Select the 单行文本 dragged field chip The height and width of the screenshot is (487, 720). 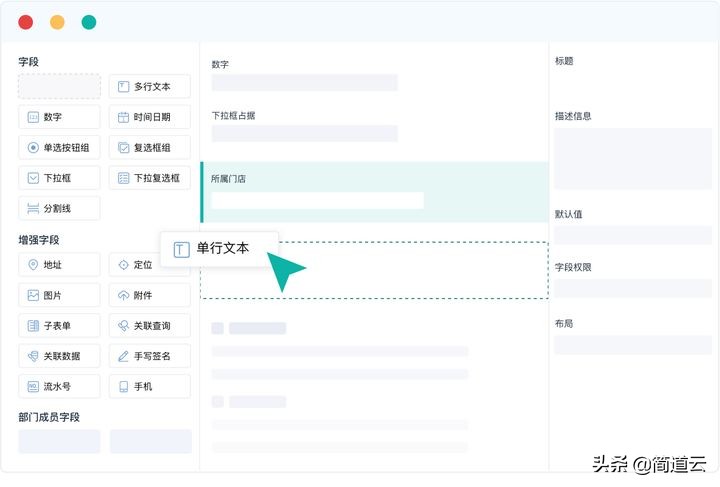219,249
